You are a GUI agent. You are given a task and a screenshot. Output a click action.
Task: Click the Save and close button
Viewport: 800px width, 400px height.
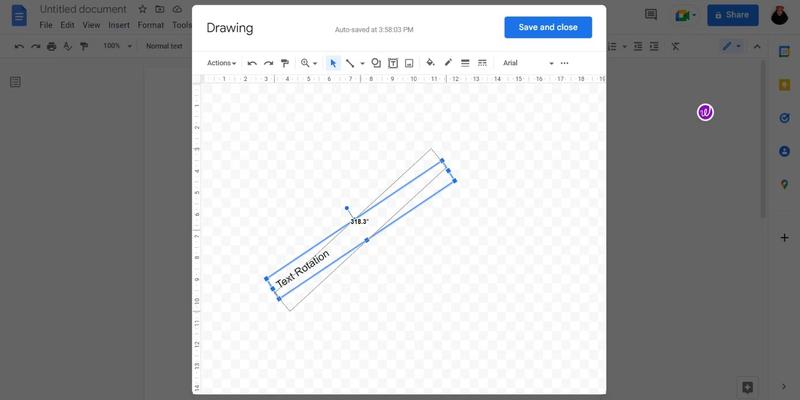coord(548,27)
